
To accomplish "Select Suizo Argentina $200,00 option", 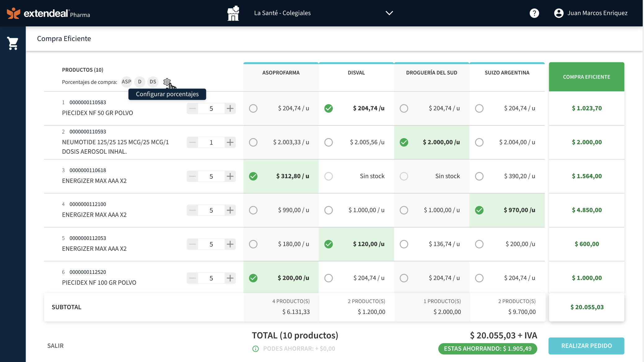I will tap(479, 244).
